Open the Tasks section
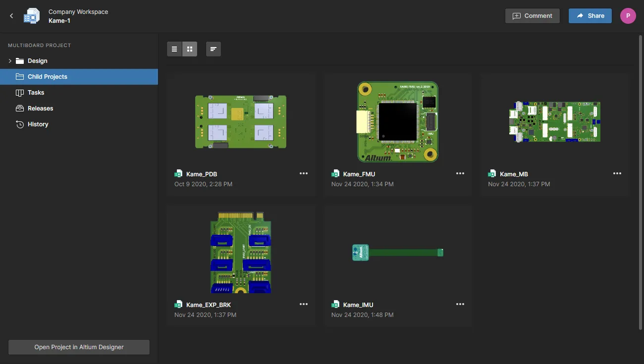This screenshot has width=644, height=364. [36, 93]
